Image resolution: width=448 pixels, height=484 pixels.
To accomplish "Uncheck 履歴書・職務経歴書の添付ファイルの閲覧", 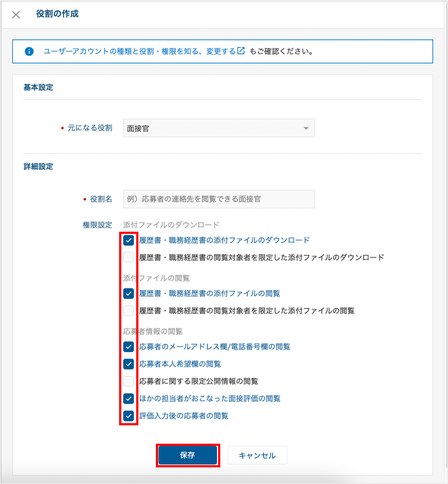I will tap(129, 293).
